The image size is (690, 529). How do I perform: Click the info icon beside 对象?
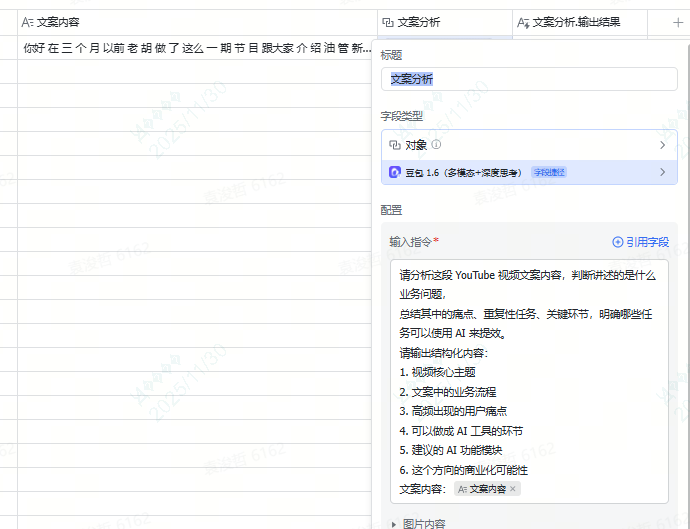436,145
